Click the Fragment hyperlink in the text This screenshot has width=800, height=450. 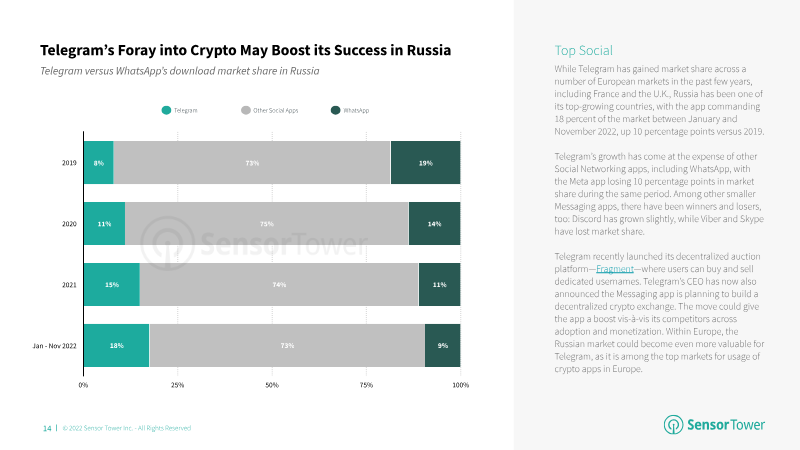(614, 269)
